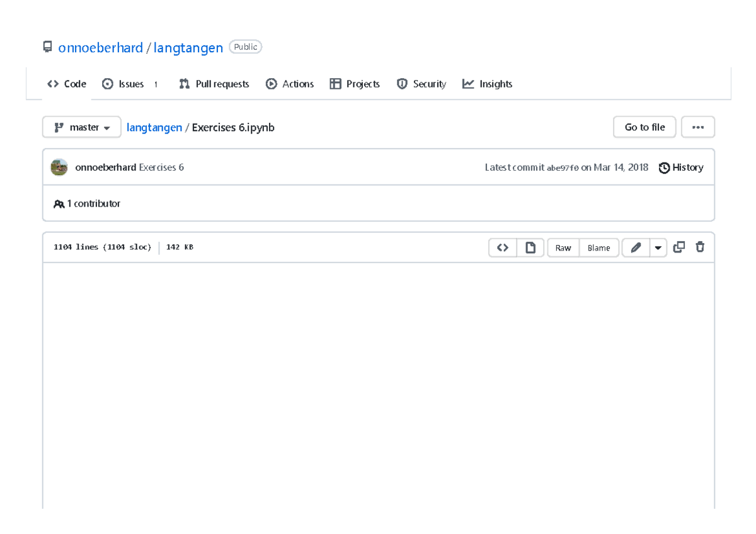Image resolution: width=756 pixels, height=534 pixels.
Task: Expand the master branch dropdown
Action: pos(82,127)
